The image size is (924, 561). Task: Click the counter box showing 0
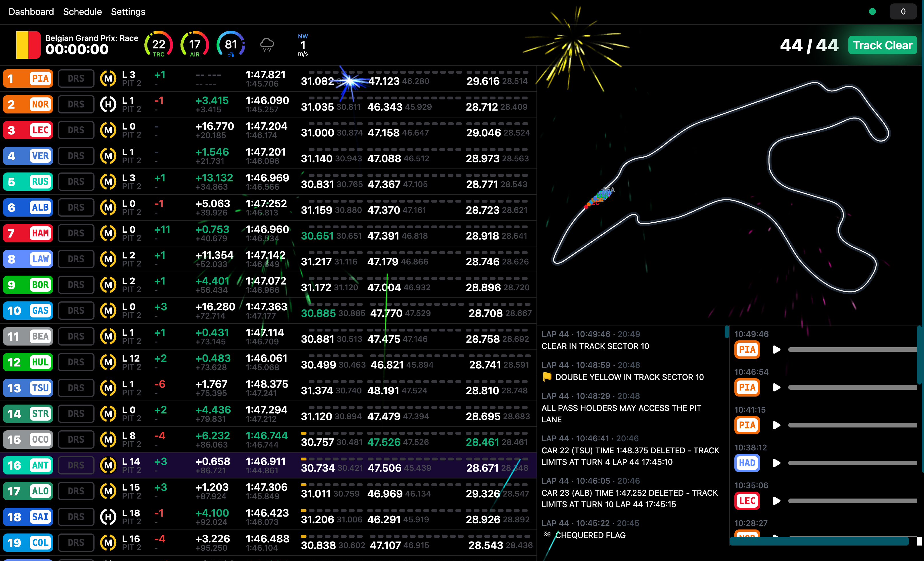903,12
